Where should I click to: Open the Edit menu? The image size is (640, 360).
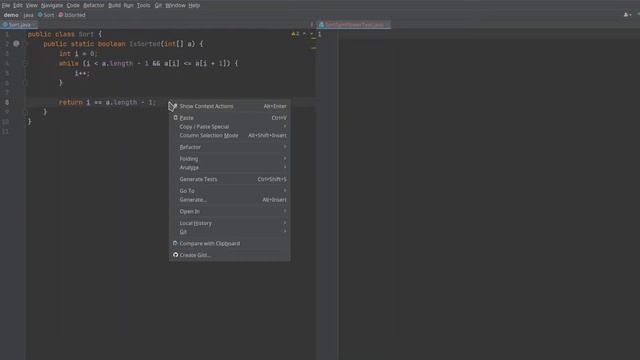tap(18, 5)
